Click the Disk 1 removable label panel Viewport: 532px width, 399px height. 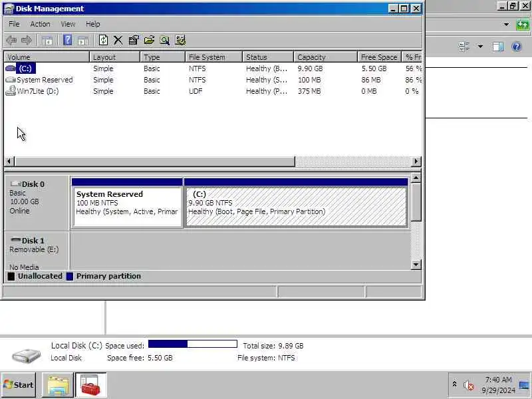37,251
